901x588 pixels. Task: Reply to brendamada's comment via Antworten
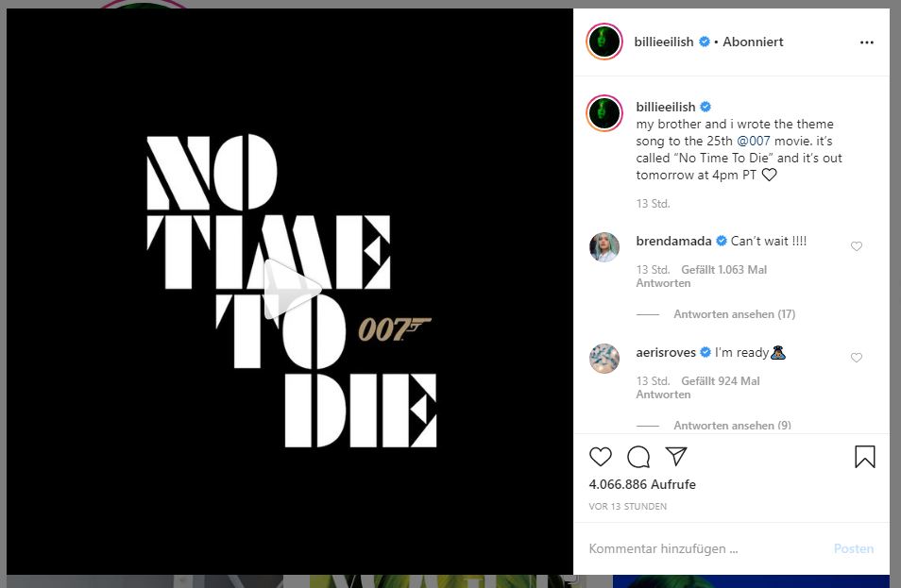(x=663, y=283)
